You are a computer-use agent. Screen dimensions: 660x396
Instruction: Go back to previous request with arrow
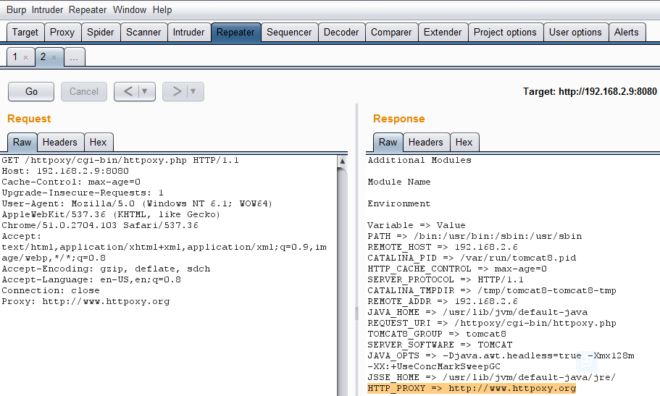click(x=128, y=91)
